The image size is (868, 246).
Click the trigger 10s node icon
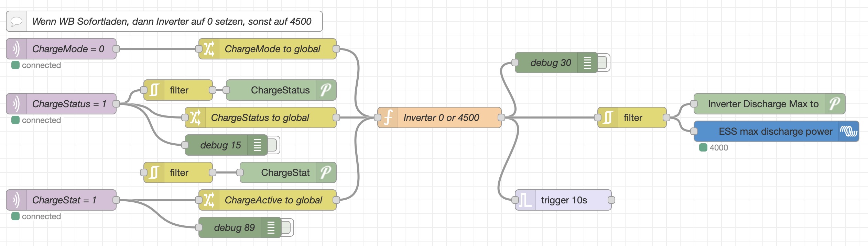coord(525,200)
